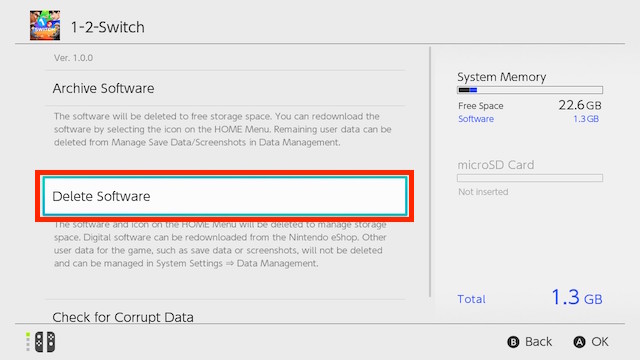
Task: Click the 22.6 GB free space value
Action: pos(580,105)
